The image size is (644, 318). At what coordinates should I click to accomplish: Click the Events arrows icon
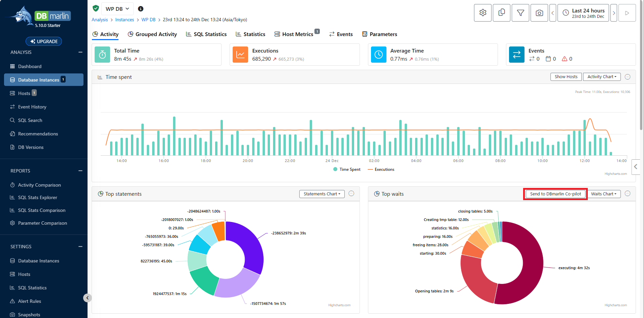(517, 55)
